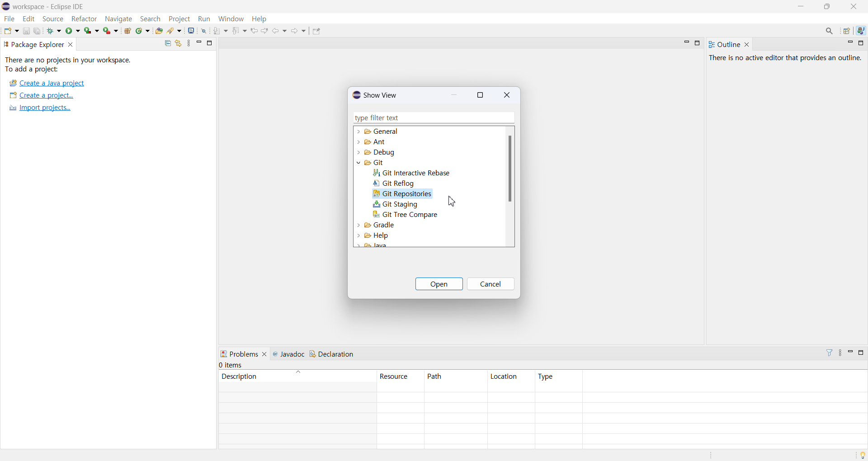Expand the General folder in Show View
868x461 pixels.
tap(359, 132)
